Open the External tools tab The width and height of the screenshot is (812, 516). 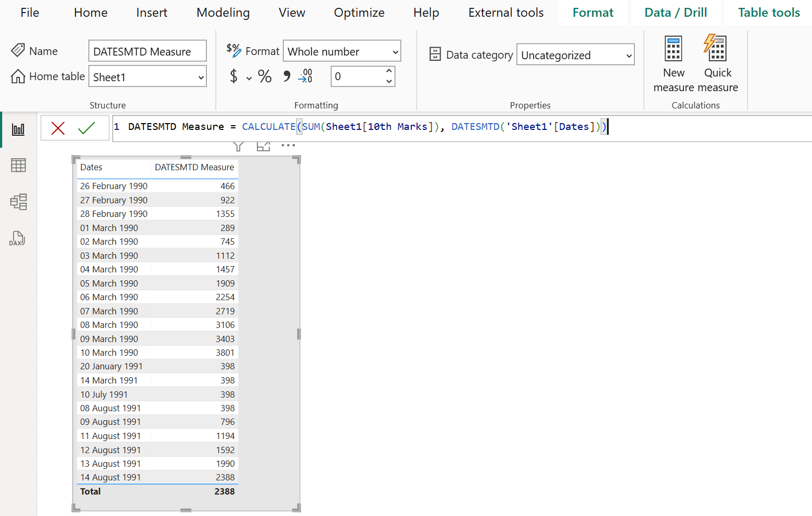(x=506, y=13)
